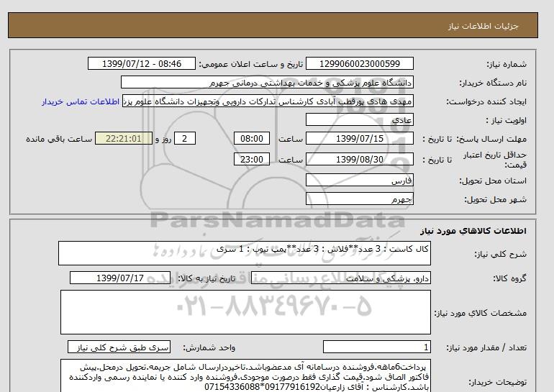The height and width of the screenshot is (392, 554).
Task: Click the section heading 'اطلاعات کالاهای مورد نیاز'
Action: click(x=473, y=231)
